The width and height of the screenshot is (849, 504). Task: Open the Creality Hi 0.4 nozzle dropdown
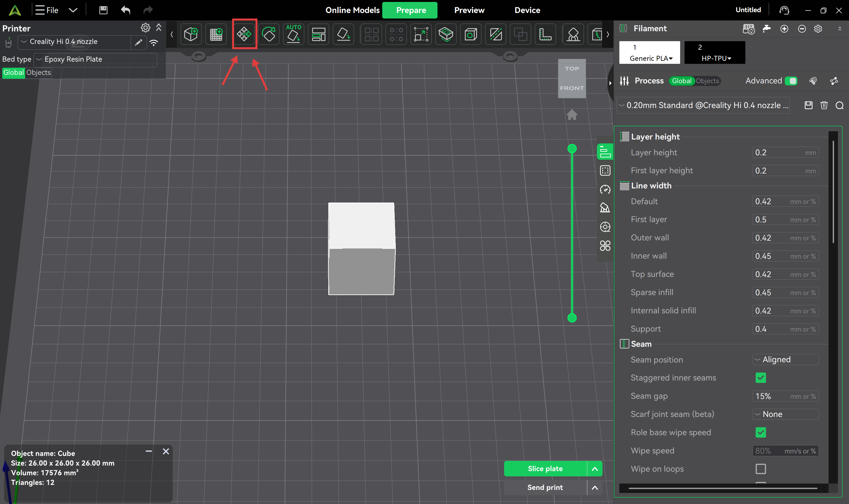pyautogui.click(x=75, y=42)
